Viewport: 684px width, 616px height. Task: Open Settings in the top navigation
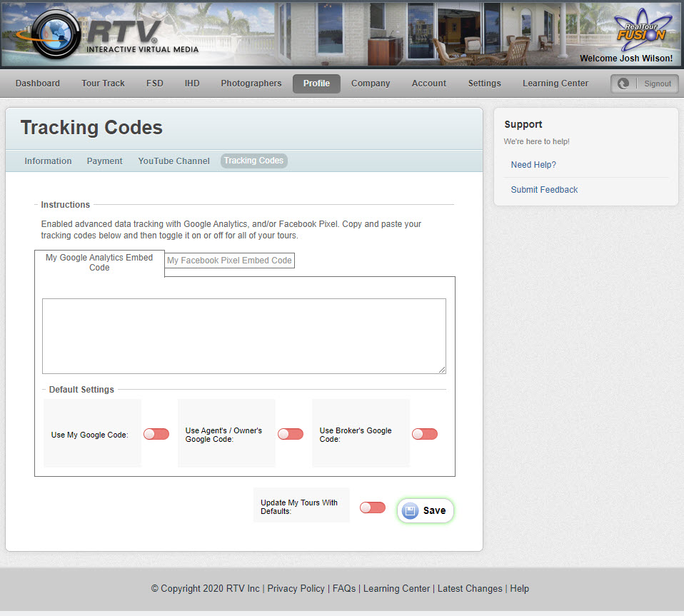tap(485, 84)
